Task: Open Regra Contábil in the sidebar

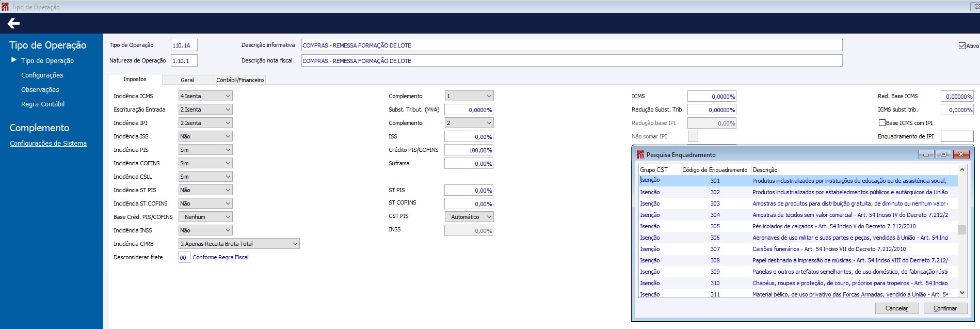Action: tap(43, 104)
